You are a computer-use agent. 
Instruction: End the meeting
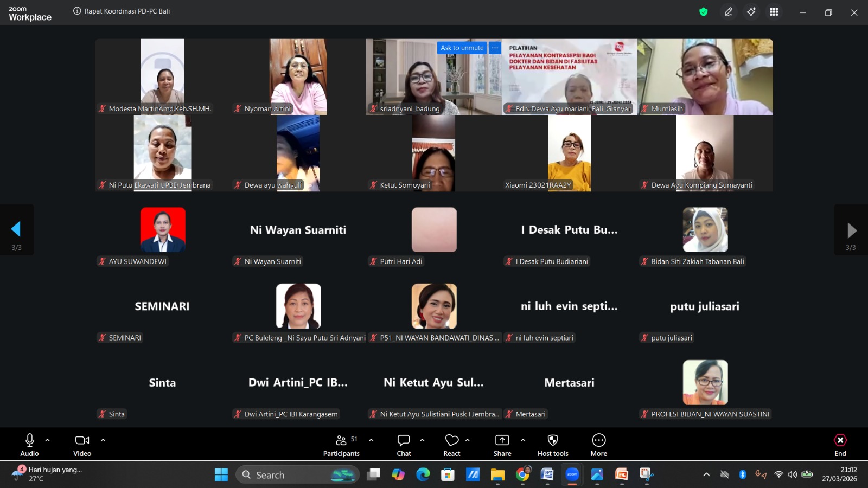click(840, 445)
